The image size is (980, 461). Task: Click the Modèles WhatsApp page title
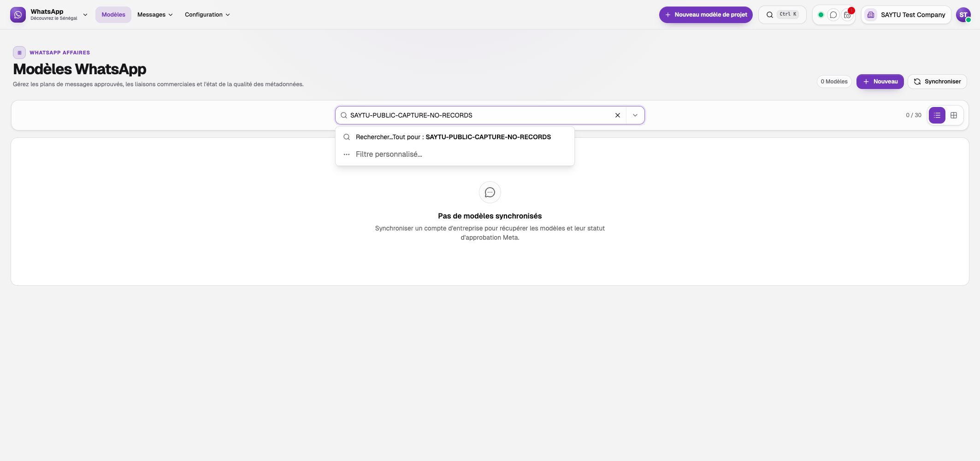pyautogui.click(x=80, y=69)
